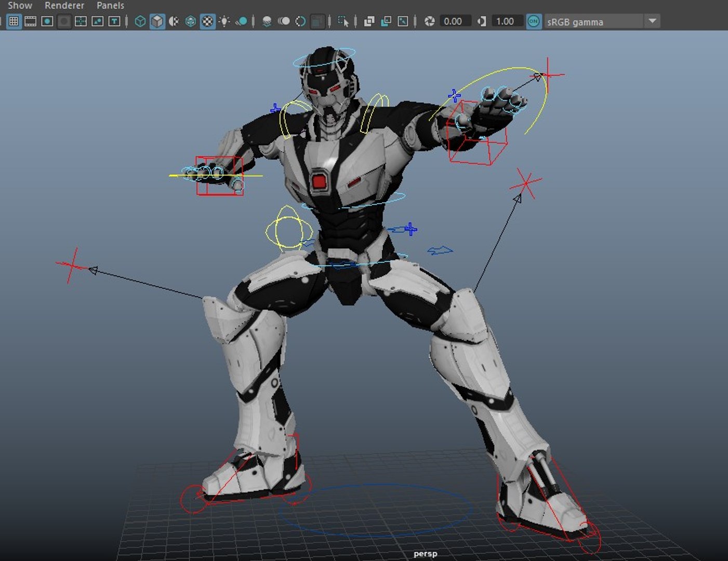Toggle Multisample Anti-aliasing icon
728x561 pixels.
click(300, 21)
